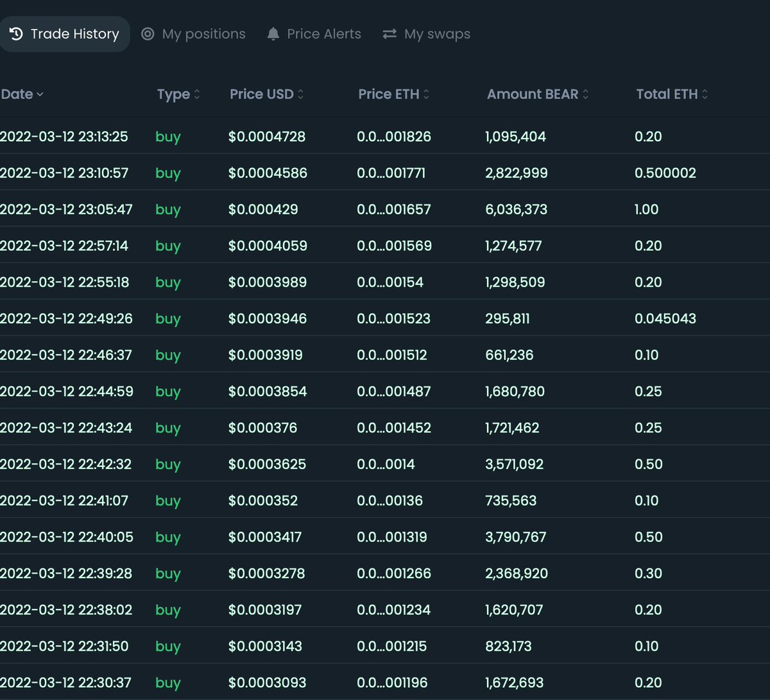
Task: Click ETH price 0.0...001771
Action: point(391,173)
